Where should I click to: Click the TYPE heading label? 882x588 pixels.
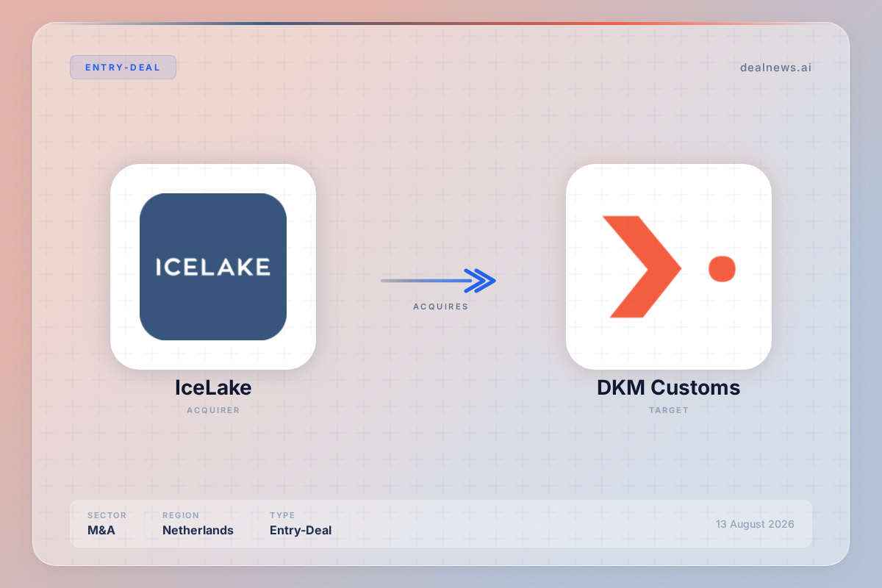point(282,515)
